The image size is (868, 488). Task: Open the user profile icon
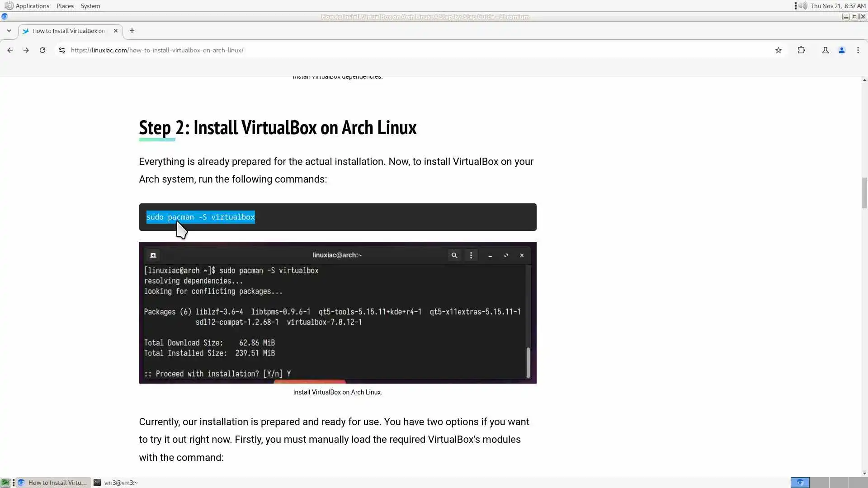tap(841, 50)
